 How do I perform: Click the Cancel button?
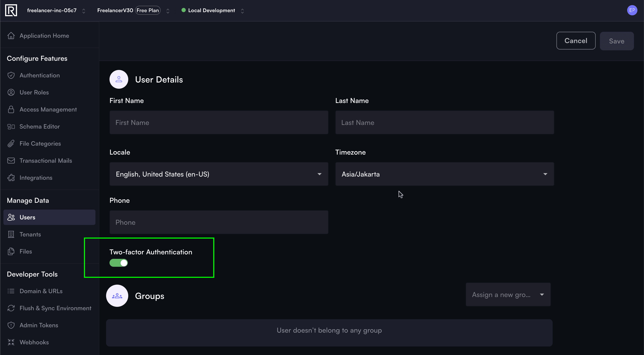(576, 41)
